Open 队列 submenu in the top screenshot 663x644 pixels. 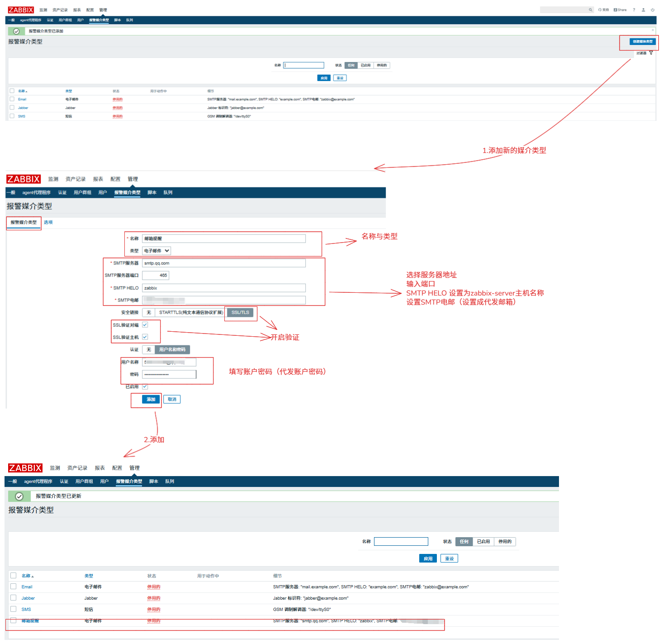point(130,20)
